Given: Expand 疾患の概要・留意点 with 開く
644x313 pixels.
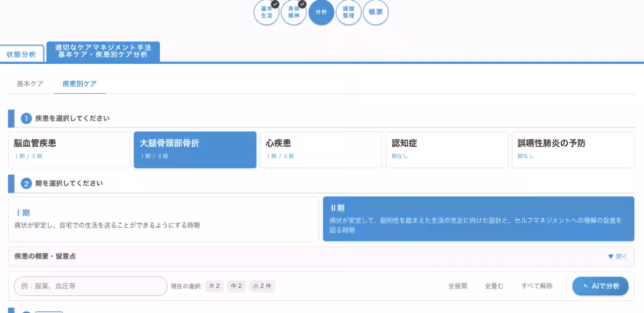Looking at the screenshot, I should click(617, 256).
